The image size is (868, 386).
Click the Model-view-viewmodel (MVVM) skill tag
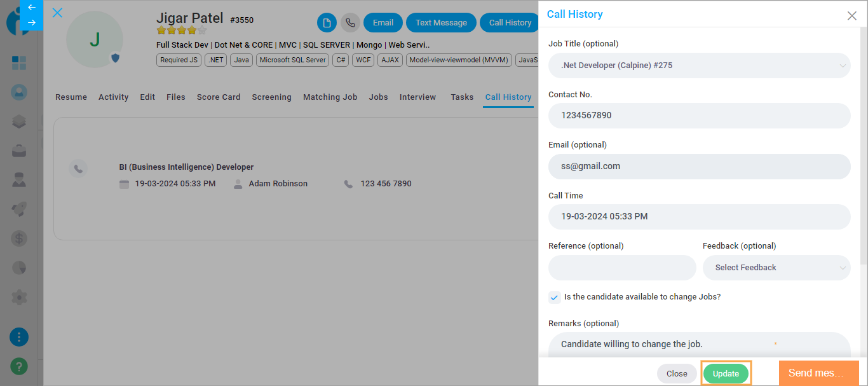coord(459,60)
